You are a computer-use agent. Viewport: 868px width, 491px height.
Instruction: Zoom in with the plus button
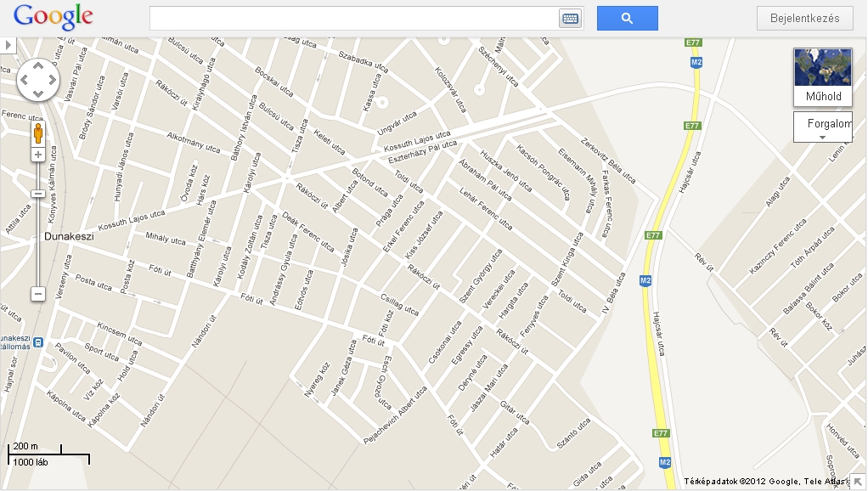tap(37, 155)
